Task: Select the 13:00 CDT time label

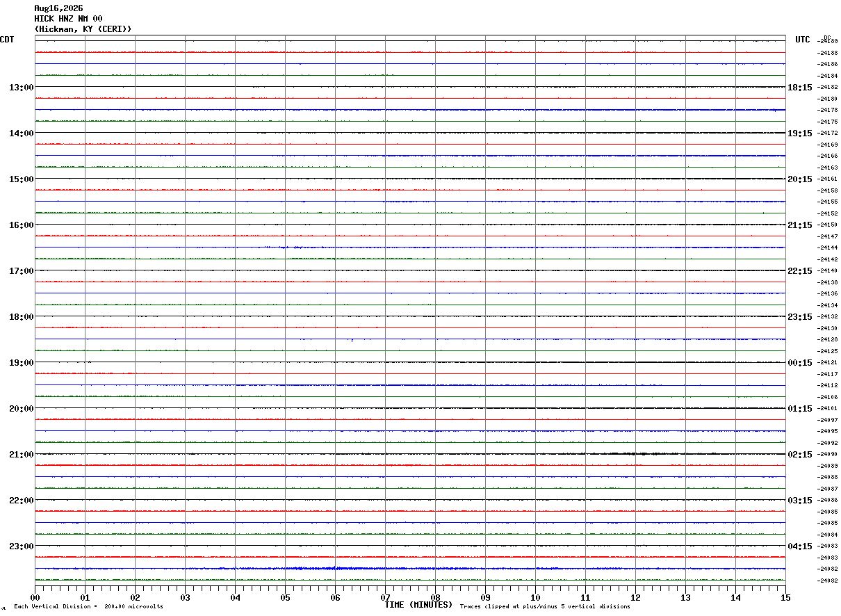Action: click(x=21, y=87)
